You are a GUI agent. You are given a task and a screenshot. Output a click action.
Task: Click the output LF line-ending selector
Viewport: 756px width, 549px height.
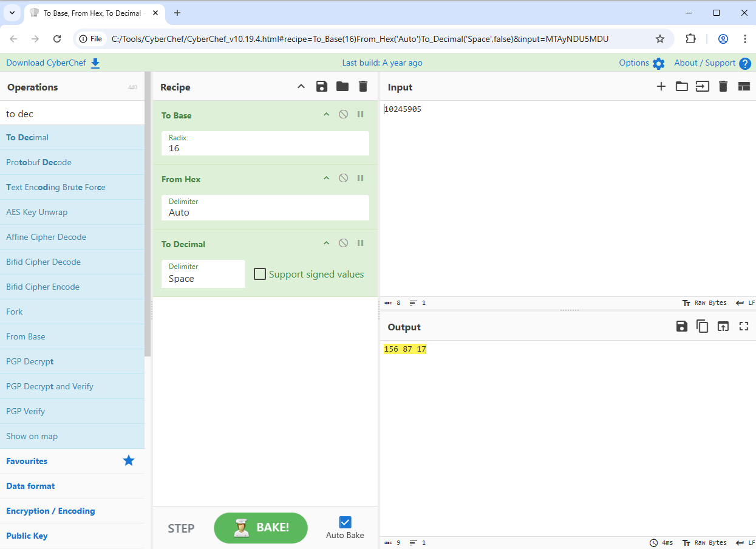(x=745, y=542)
